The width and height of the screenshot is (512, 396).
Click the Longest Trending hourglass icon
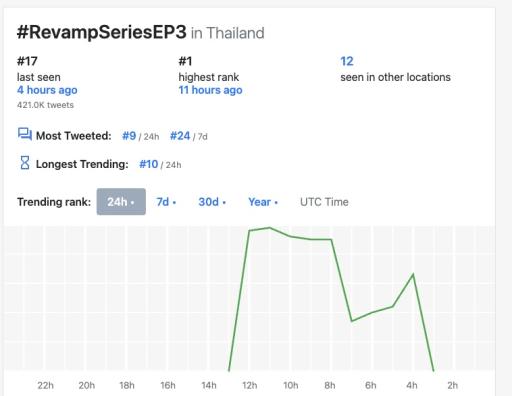click(x=25, y=163)
